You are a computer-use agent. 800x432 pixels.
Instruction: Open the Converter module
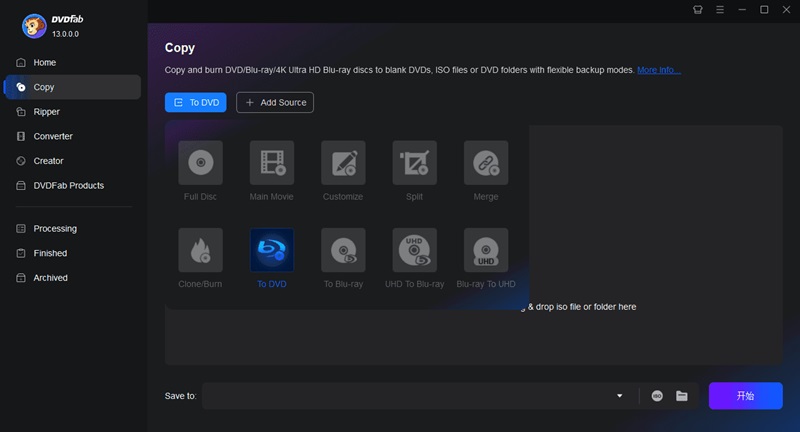tap(72, 136)
